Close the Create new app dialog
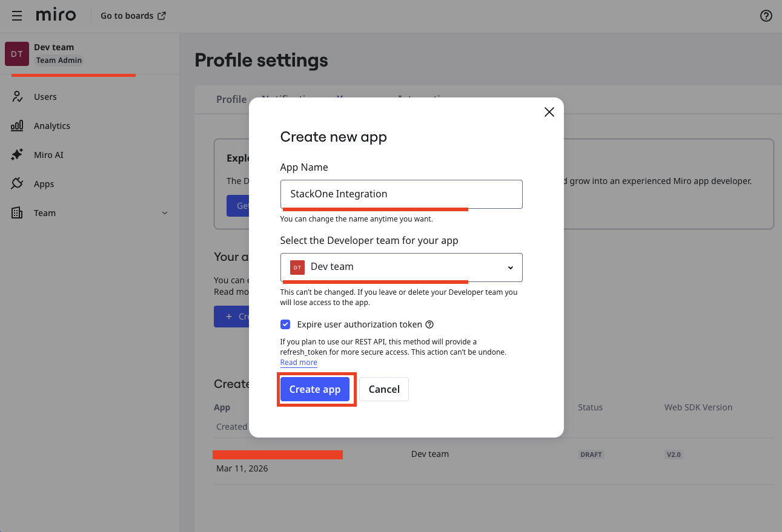The height and width of the screenshot is (532, 782). click(x=549, y=112)
